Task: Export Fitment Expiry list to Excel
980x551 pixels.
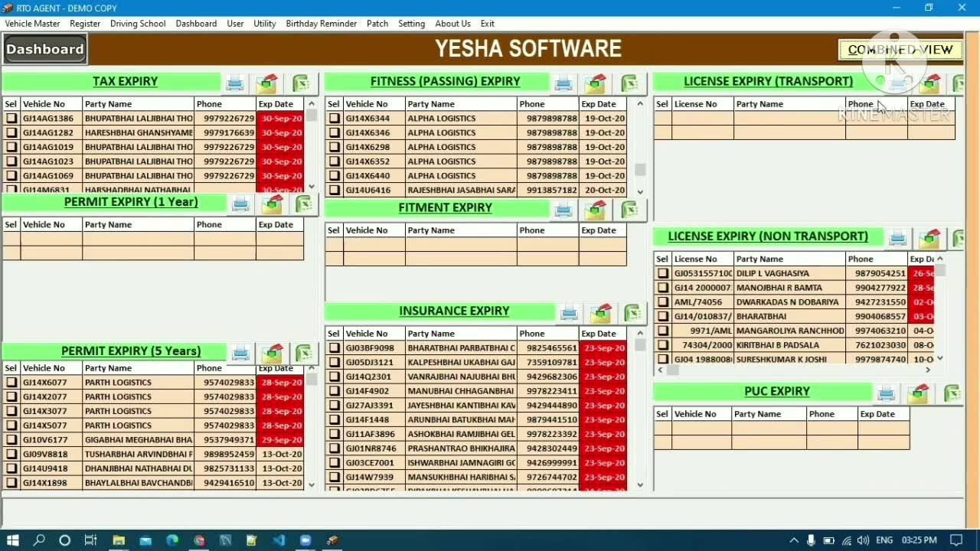Action: [x=630, y=209]
